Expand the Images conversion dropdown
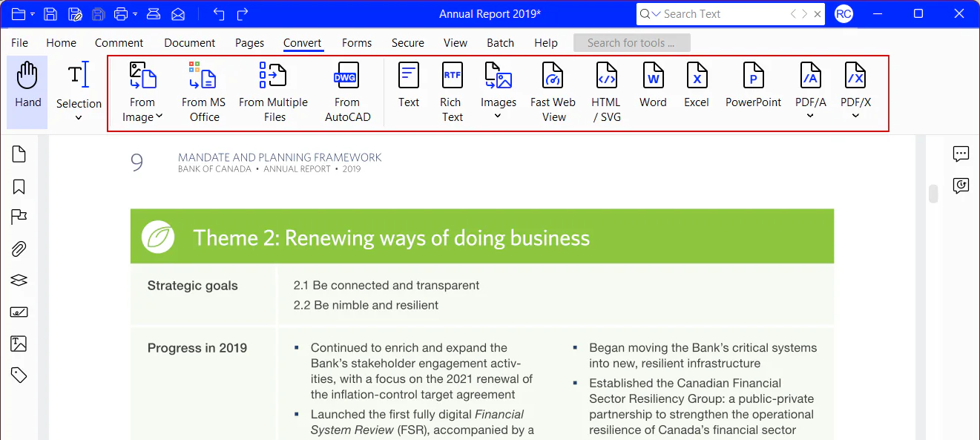This screenshot has width=980, height=440. (x=498, y=116)
